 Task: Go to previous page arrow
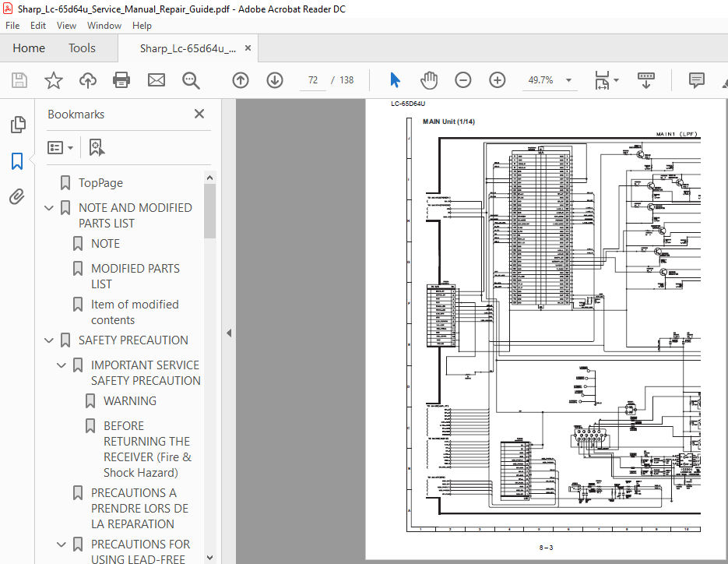pos(241,80)
